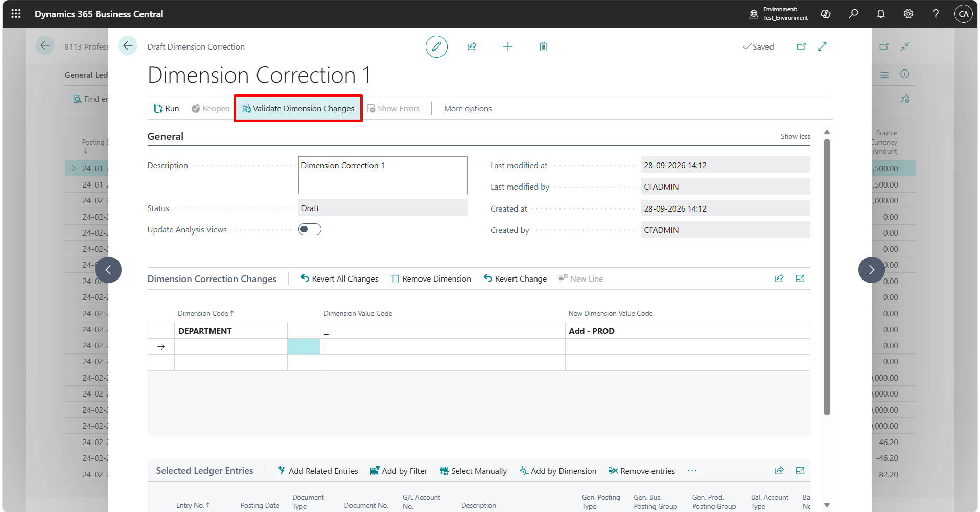Click Show less in the General section
Image resolution: width=980 pixels, height=512 pixels.
click(796, 136)
